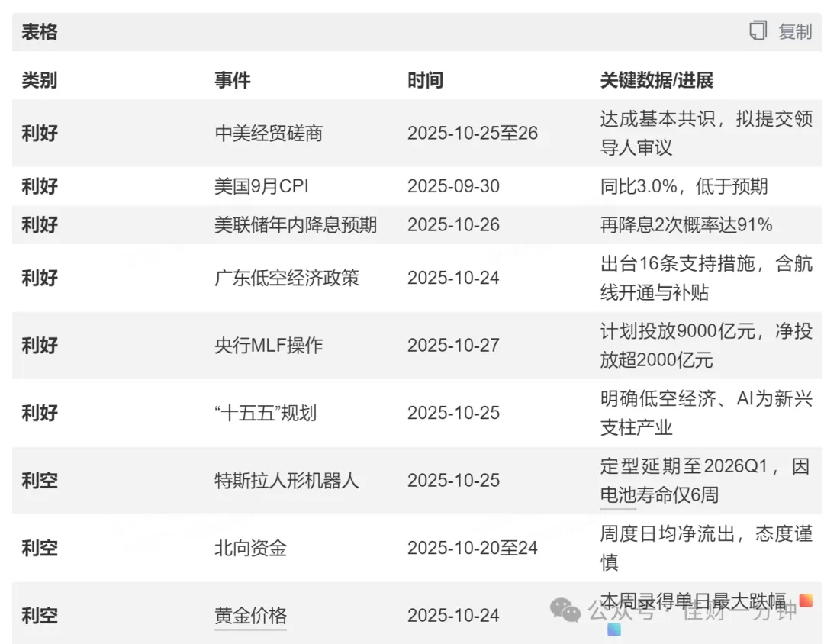824x644 pixels.
Task: Click the date 2025-09-30
Action: click(x=453, y=186)
